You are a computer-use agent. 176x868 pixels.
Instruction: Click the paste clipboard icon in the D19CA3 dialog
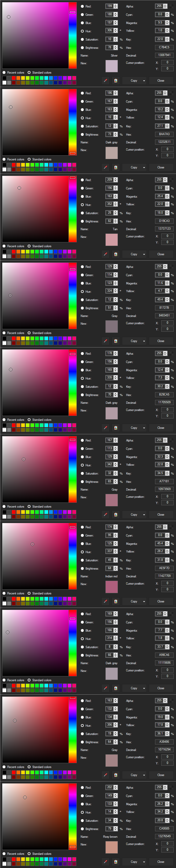[x=116, y=254]
